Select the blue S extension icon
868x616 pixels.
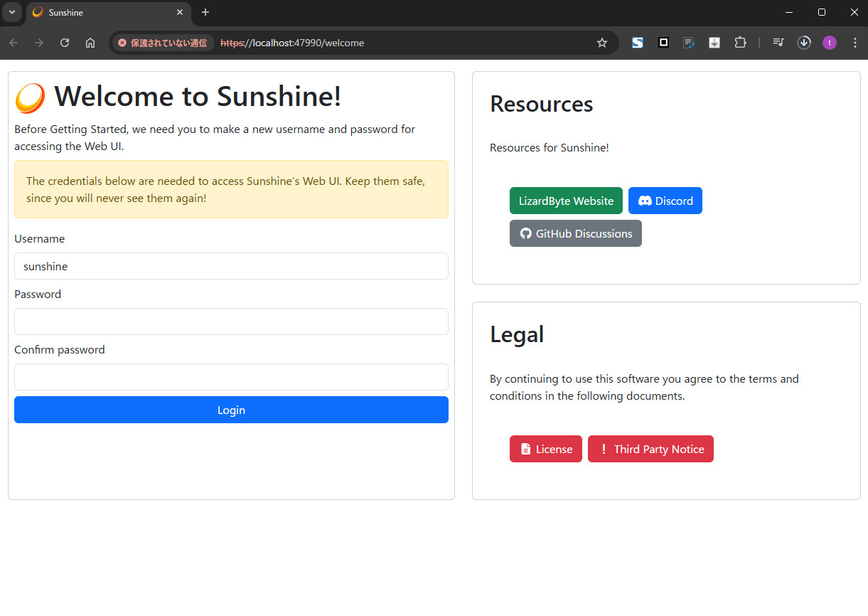(637, 43)
